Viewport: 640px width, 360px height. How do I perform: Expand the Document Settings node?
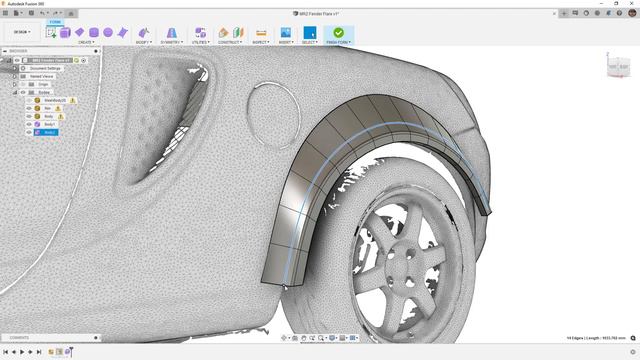pos(15,68)
